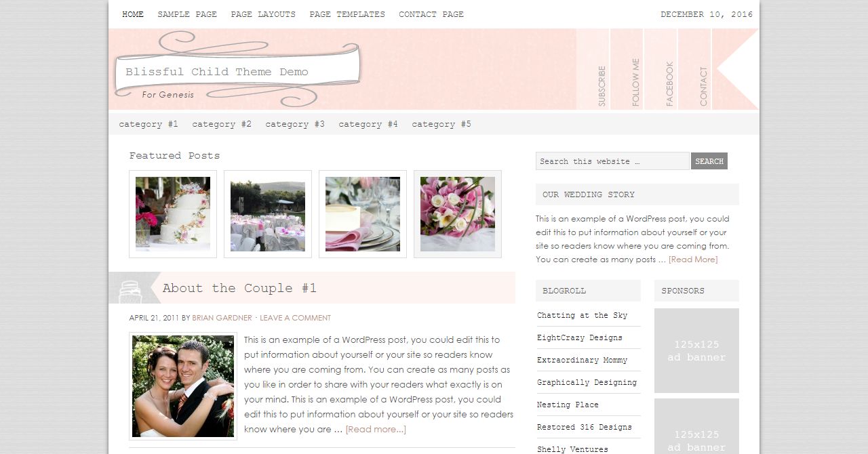Open the pink flower bouquet thumbnail
Viewport: 868px width, 454px height.
458,214
